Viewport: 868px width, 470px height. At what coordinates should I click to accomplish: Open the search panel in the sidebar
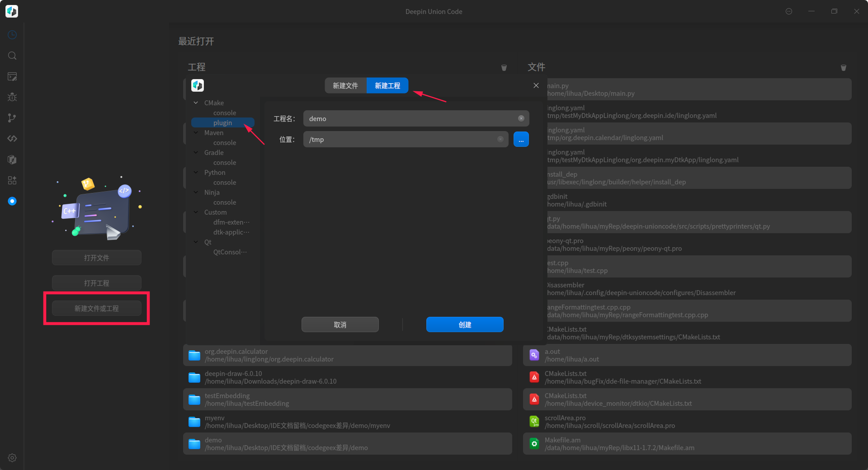click(12, 56)
